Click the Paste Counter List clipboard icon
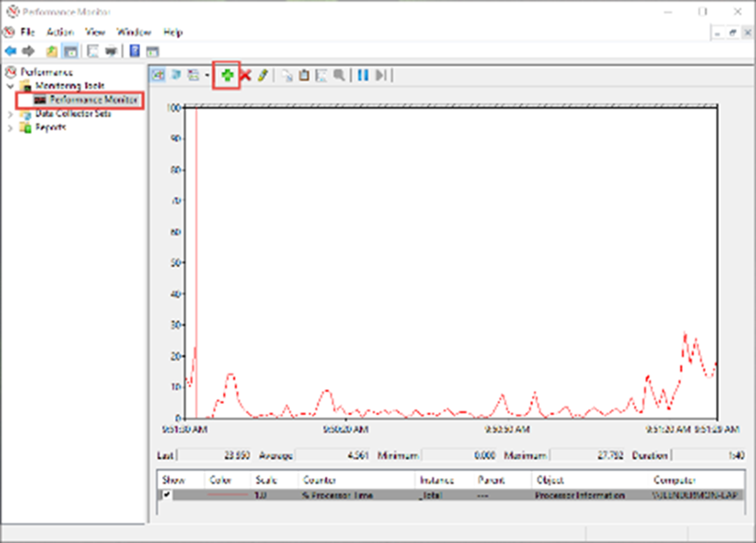Image resolution: width=756 pixels, height=543 pixels. click(x=304, y=75)
